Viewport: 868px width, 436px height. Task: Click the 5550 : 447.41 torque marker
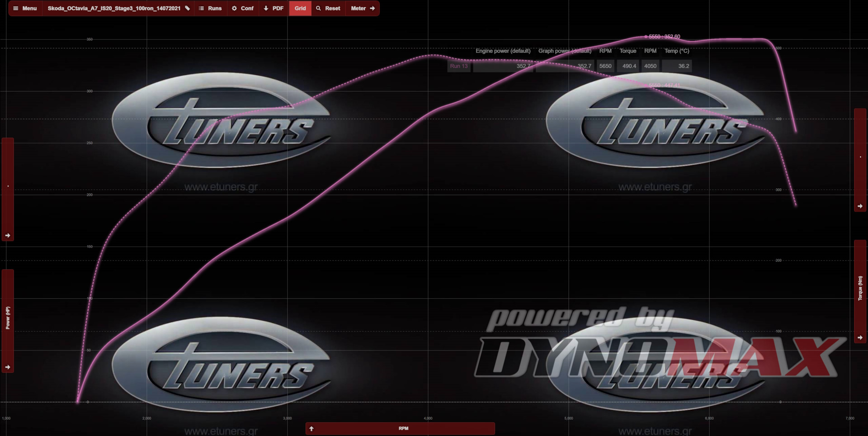(x=664, y=85)
